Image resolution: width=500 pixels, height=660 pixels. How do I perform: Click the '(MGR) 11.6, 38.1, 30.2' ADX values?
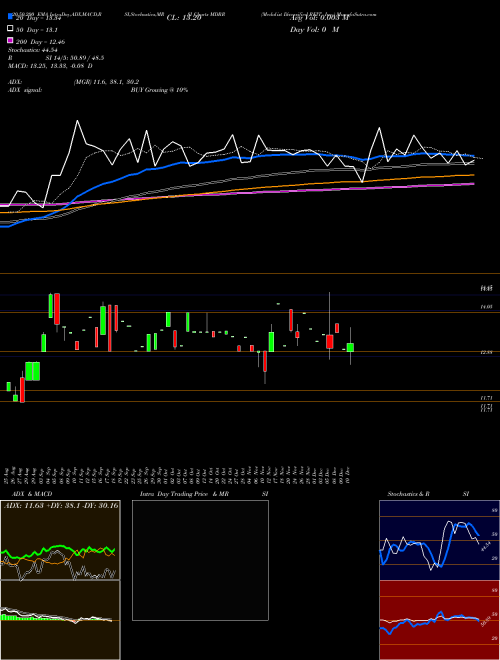106,82
